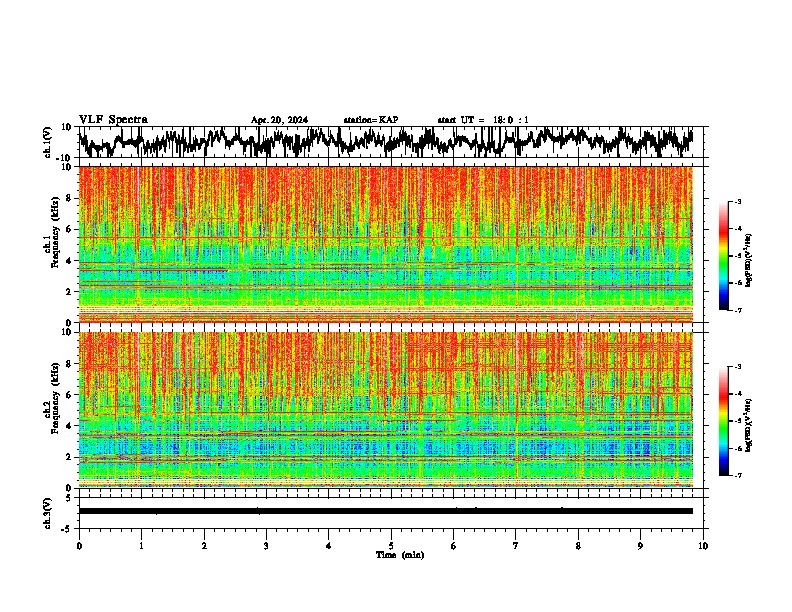Screen dimensions: 792x612
Task: Click the ch.3(V) axis label
Action: pos(48,513)
